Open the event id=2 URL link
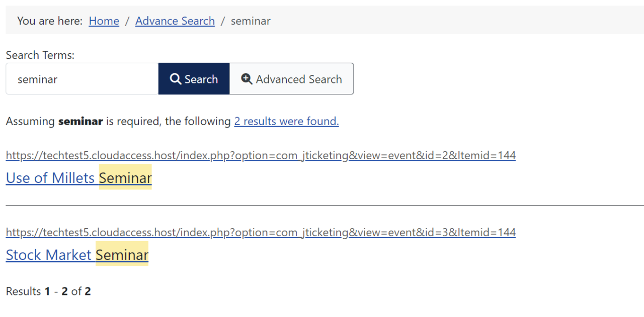Screen dimensions: 644x317 [261, 156]
